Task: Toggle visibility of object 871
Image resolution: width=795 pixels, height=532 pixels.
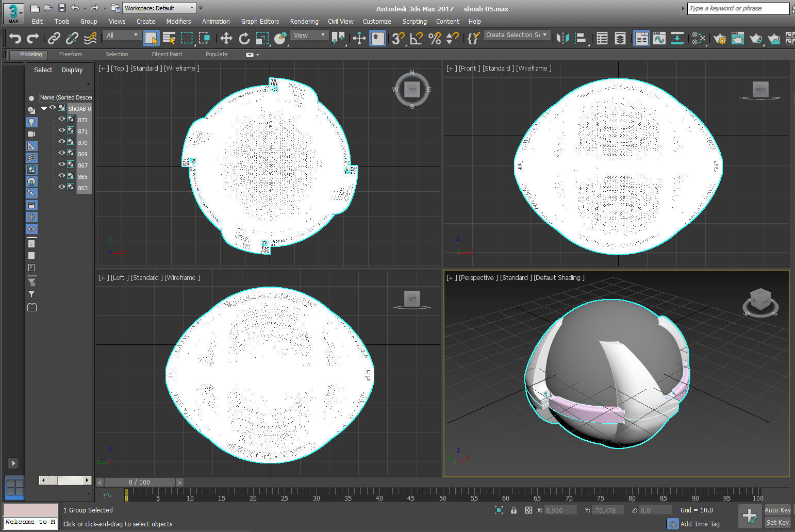Action: pyautogui.click(x=62, y=130)
